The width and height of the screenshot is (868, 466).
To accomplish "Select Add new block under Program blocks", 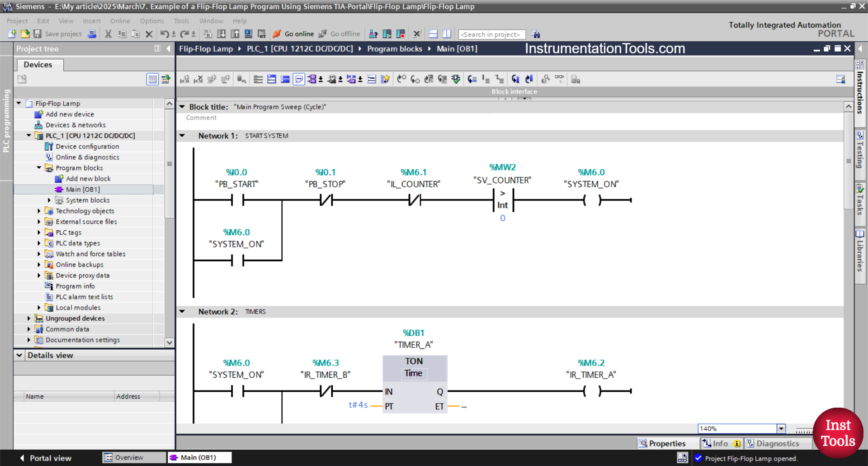I will tap(89, 178).
